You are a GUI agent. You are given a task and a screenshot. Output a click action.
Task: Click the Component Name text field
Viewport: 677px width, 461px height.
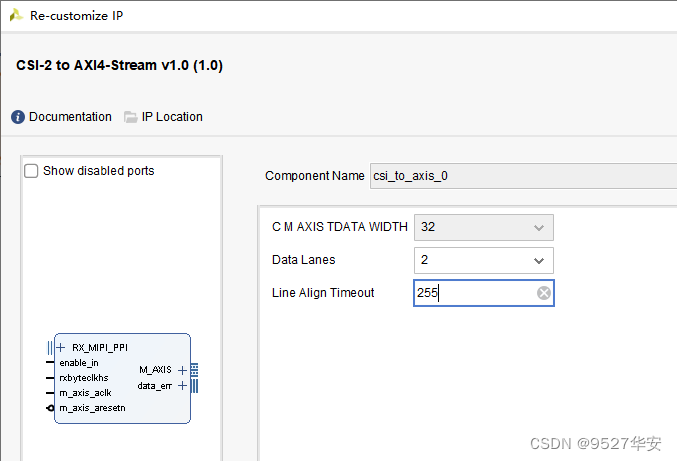click(520, 176)
